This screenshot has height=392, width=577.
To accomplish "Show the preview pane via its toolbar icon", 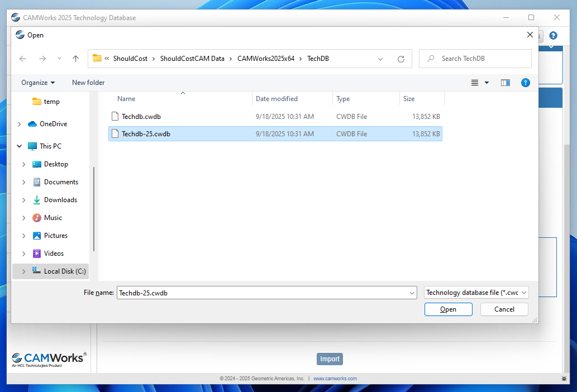I will coord(505,82).
